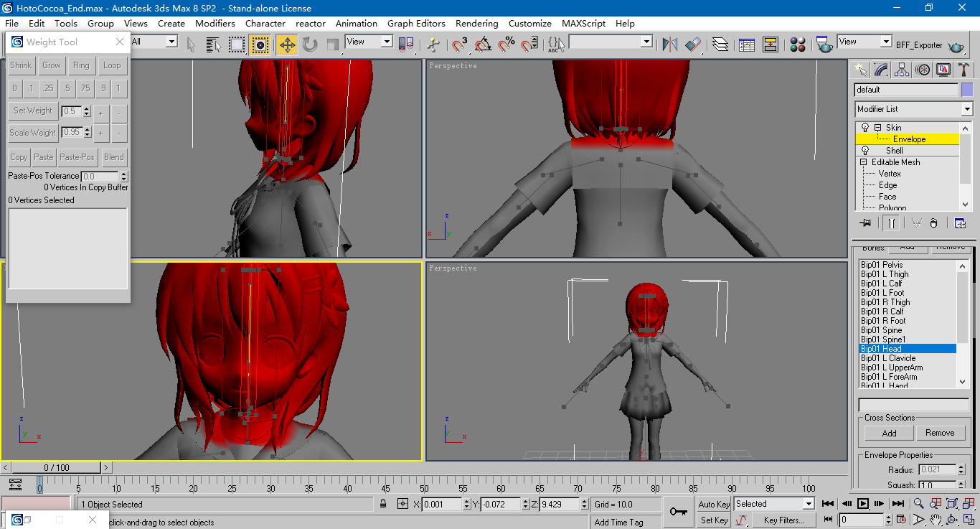The image size is (980, 529).
Task: Open the Motion command panel tab
Action: tap(923, 70)
